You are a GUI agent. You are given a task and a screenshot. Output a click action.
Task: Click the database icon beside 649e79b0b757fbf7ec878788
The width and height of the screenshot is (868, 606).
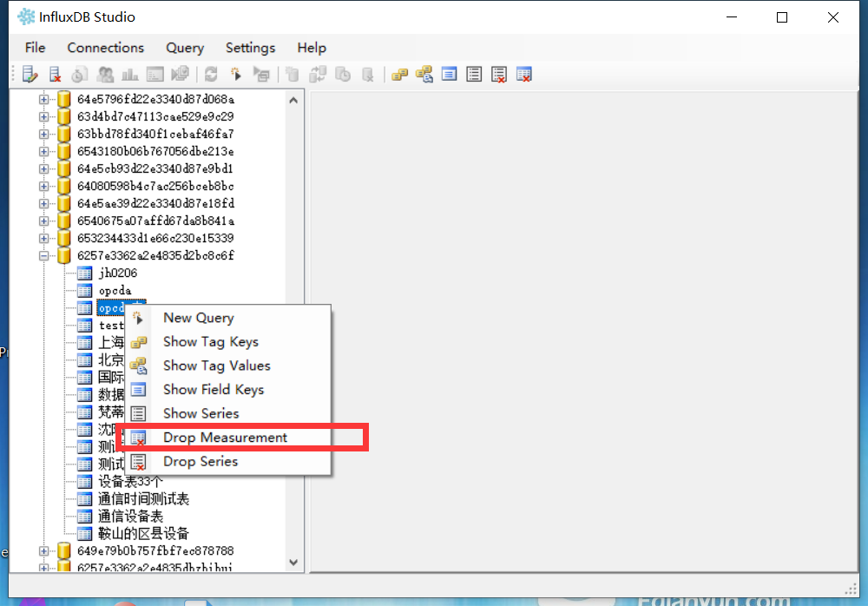(x=64, y=550)
